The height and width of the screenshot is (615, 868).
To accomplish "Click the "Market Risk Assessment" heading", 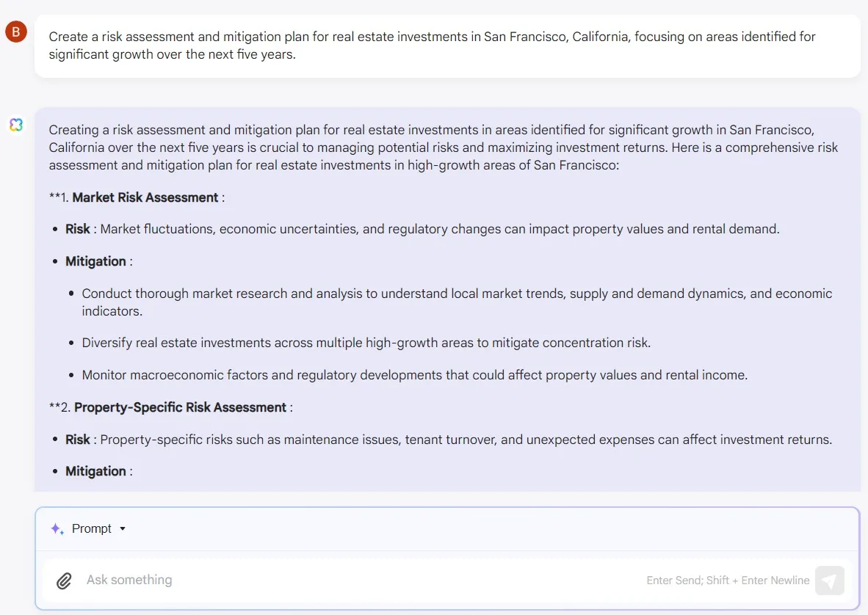I will (x=145, y=197).
